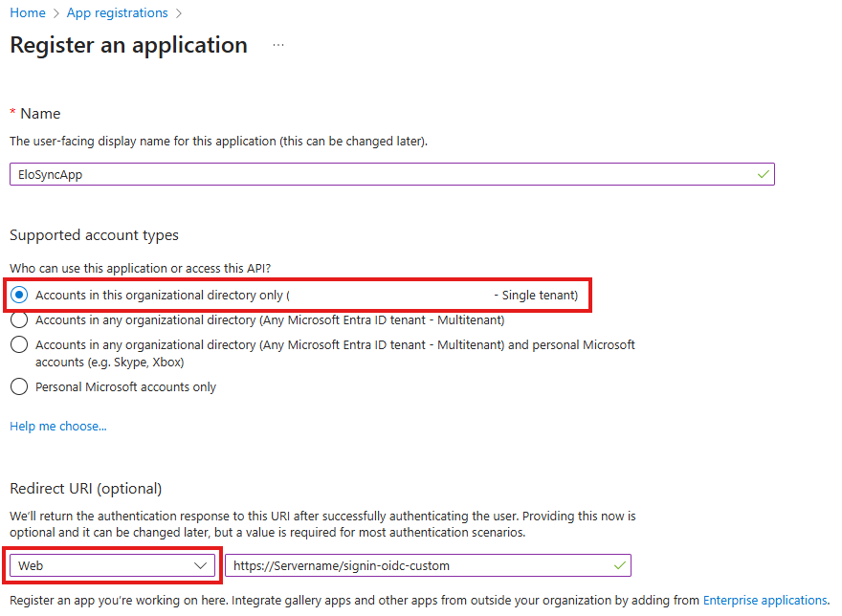Screen dimensions: 842x616
Task: Open the "Enterprise applications" link
Action: coord(764,600)
